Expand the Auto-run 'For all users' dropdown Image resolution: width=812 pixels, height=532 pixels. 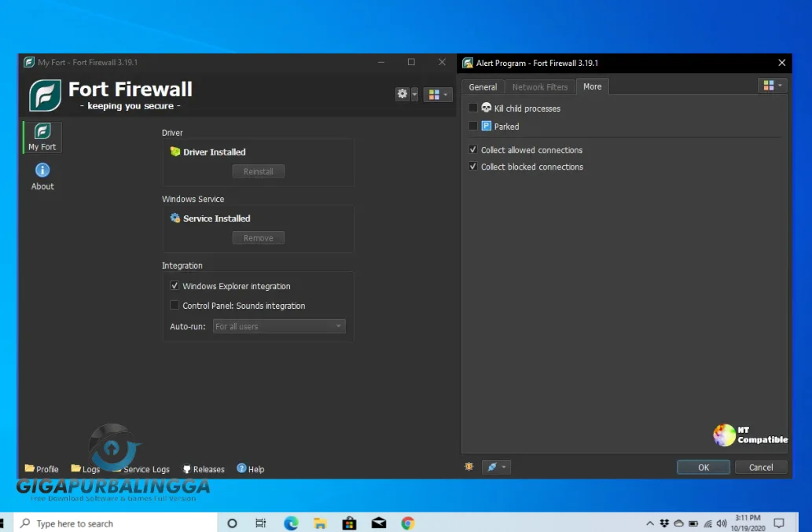(279, 326)
